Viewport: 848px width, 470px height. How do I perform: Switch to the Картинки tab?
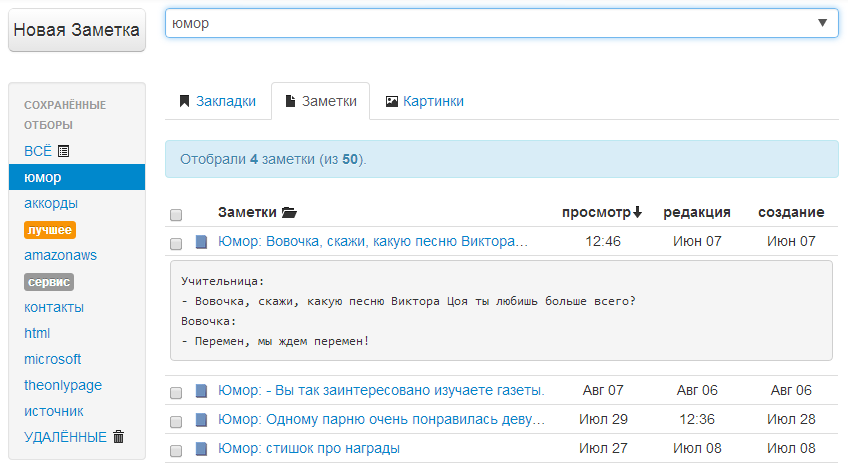(x=425, y=101)
